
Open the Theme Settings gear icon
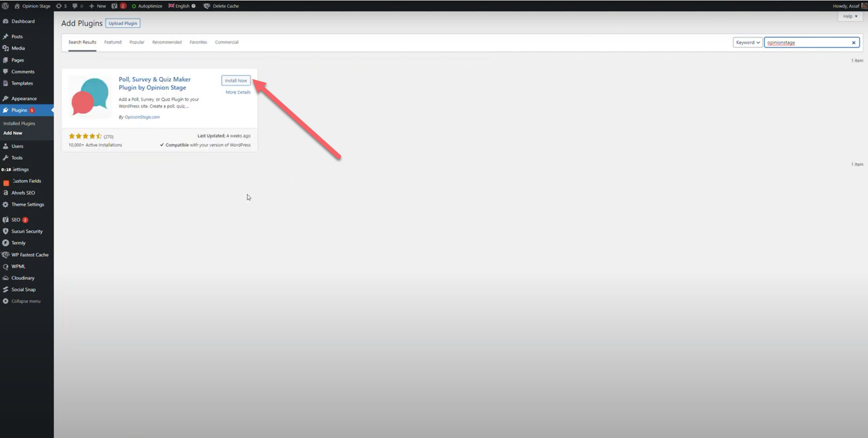click(5, 205)
